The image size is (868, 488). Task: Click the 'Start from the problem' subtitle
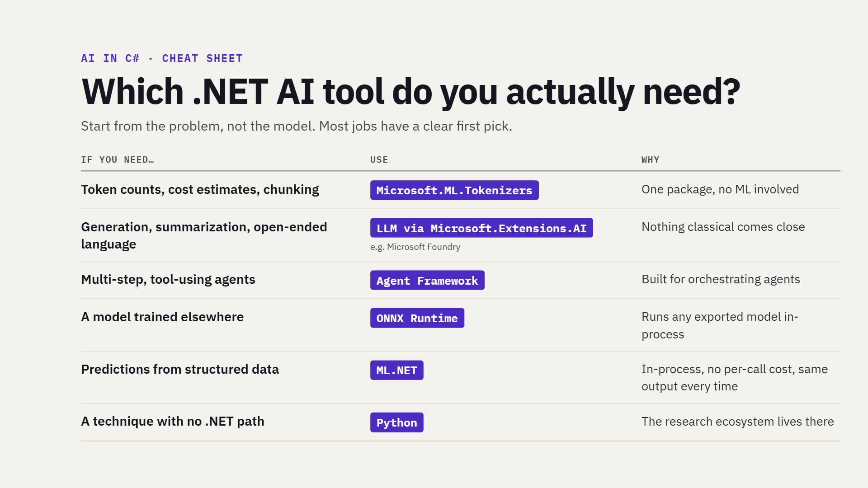coord(297,126)
